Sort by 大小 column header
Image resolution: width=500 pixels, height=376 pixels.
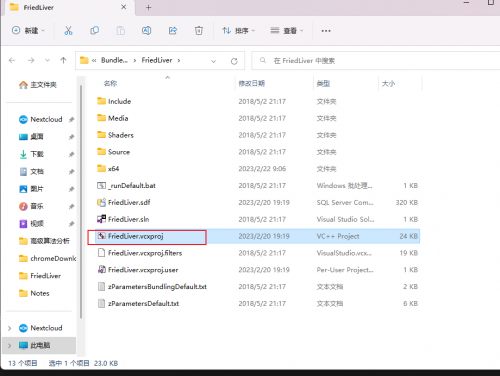[388, 83]
